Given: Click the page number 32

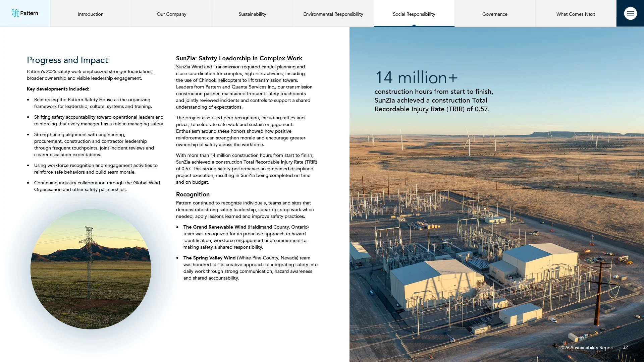Looking at the screenshot, I should coord(625,347).
